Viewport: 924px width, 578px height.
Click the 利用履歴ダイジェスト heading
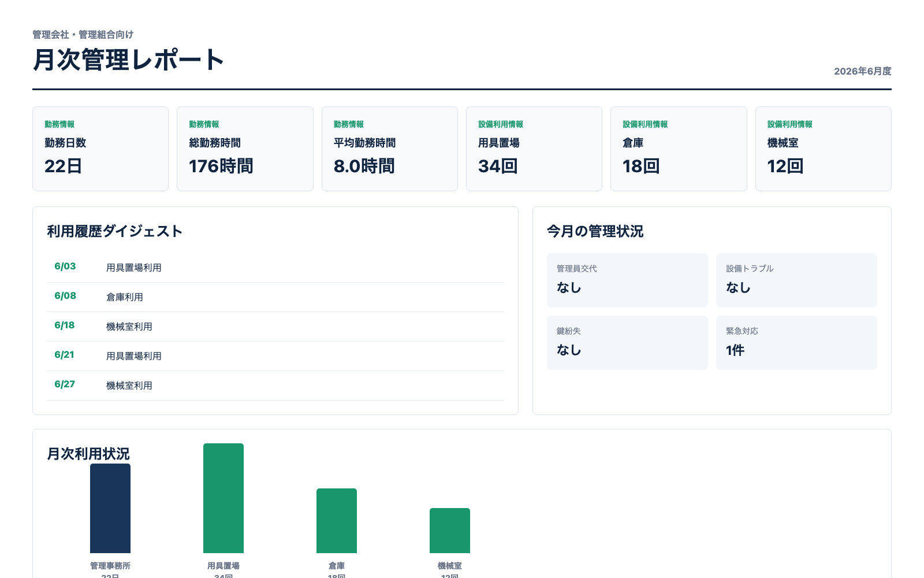(x=115, y=231)
